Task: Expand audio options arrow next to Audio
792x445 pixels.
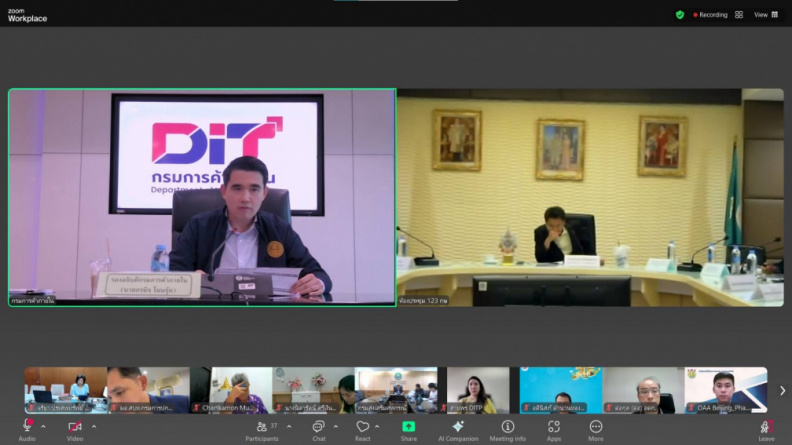Action: point(43,427)
